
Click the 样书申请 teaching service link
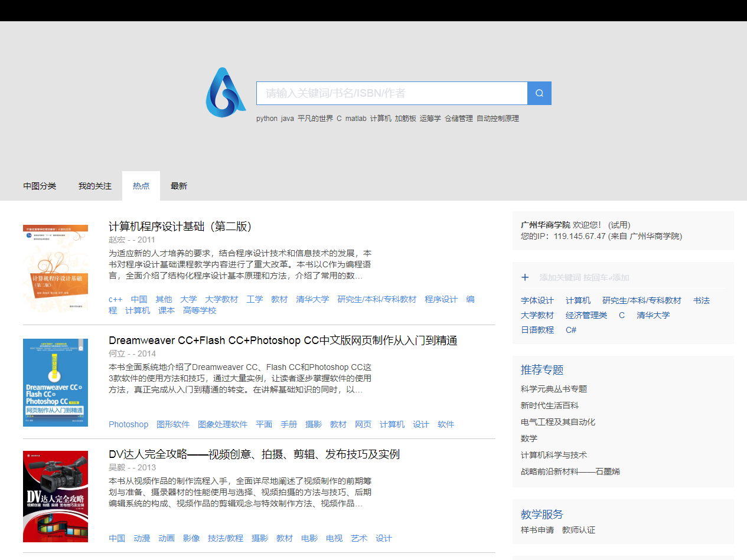pyautogui.click(x=537, y=530)
